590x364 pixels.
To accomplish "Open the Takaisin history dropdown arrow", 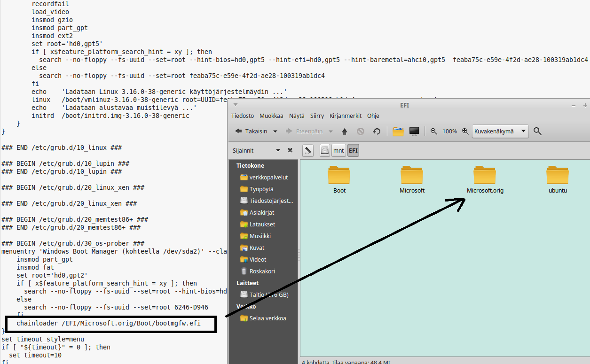I will click(275, 132).
